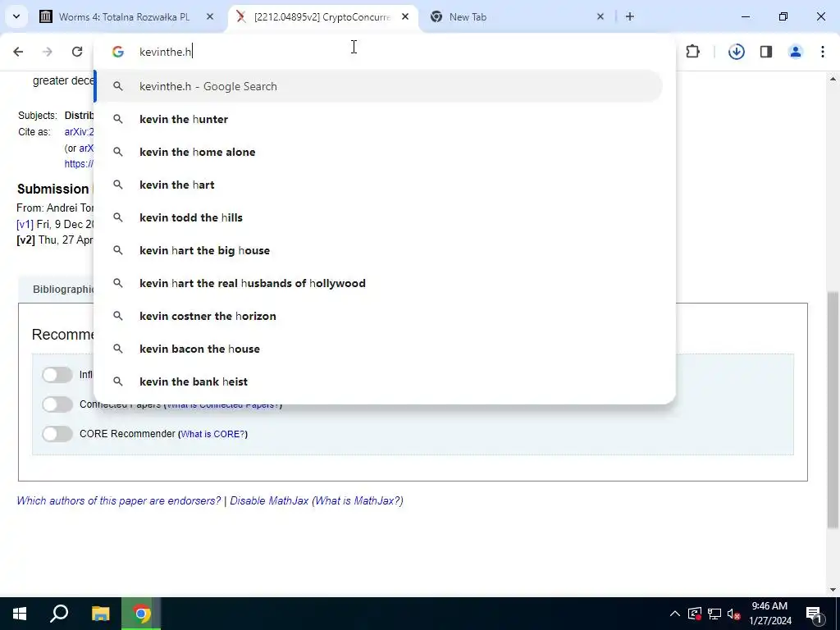840x630 pixels.
Task: Click scrollbar down arrow
Action: 833,590
